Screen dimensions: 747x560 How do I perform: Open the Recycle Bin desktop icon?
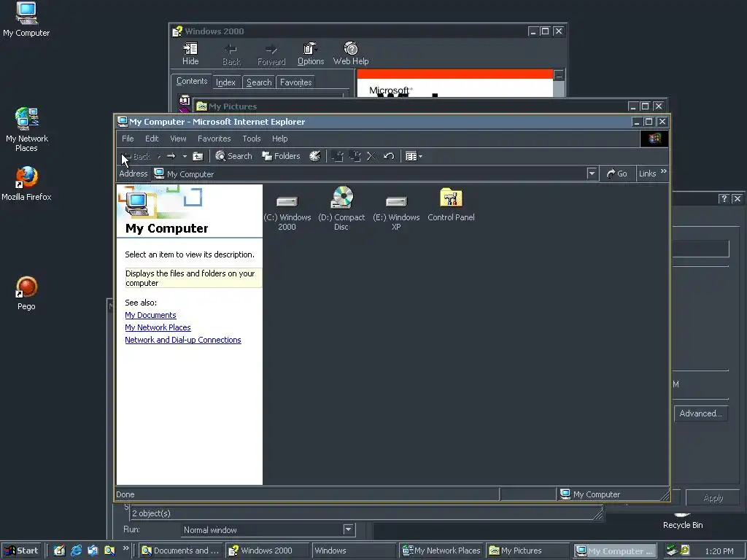[x=683, y=521]
